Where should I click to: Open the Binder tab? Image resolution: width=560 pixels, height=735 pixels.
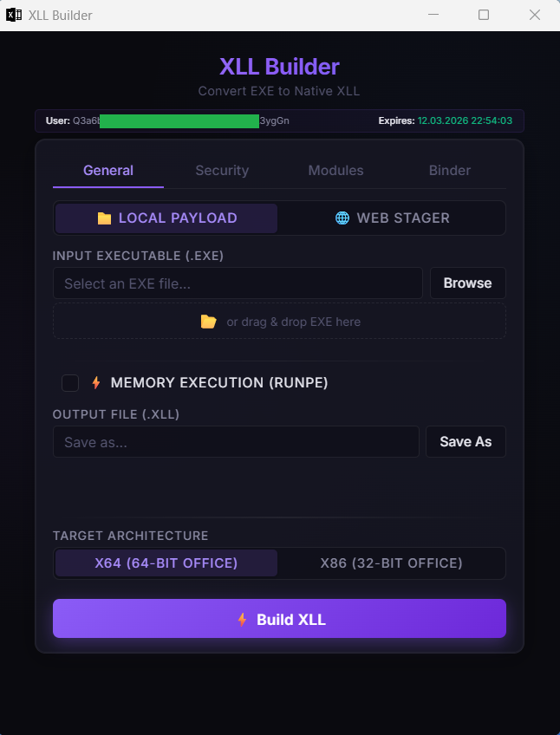[x=449, y=170]
